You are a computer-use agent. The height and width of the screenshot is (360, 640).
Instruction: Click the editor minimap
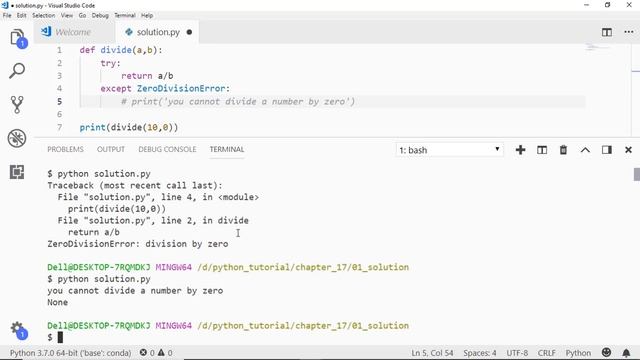598,48
